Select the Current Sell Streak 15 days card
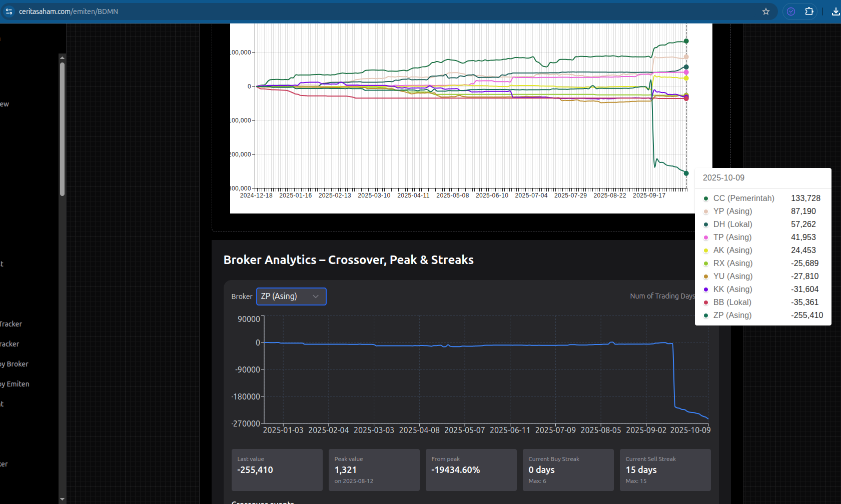The image size is (841, 504). 665,470
